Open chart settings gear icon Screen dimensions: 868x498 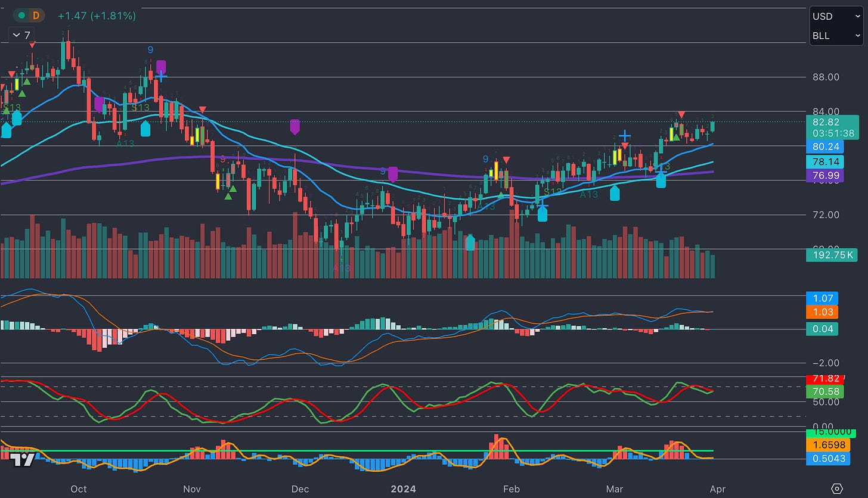(x=838, y=488)
